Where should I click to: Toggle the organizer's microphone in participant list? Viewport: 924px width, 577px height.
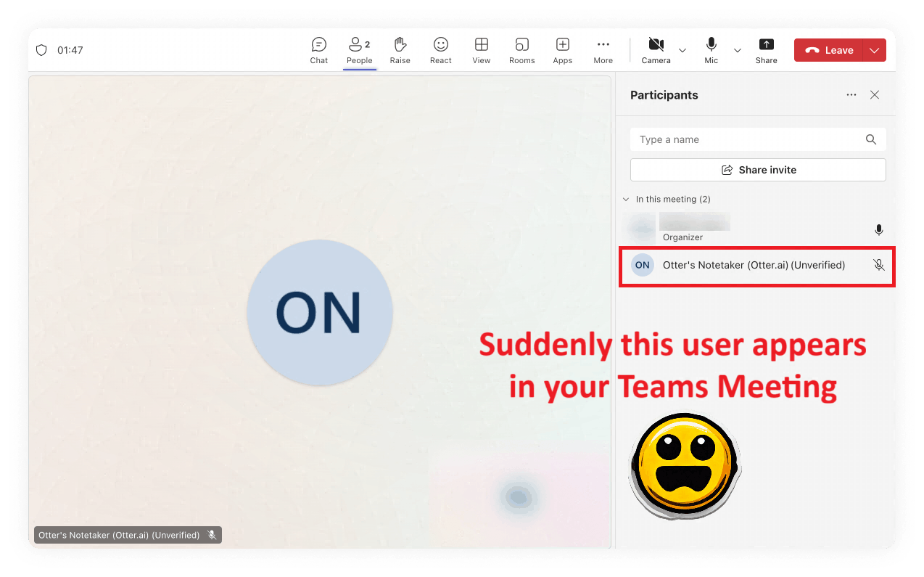coord(878,230)
